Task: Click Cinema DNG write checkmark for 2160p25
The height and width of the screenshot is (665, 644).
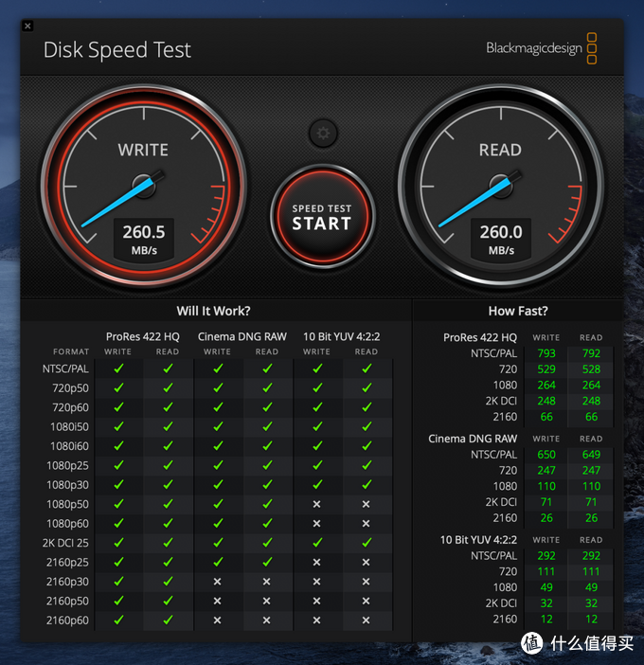Action: (218, 562)
